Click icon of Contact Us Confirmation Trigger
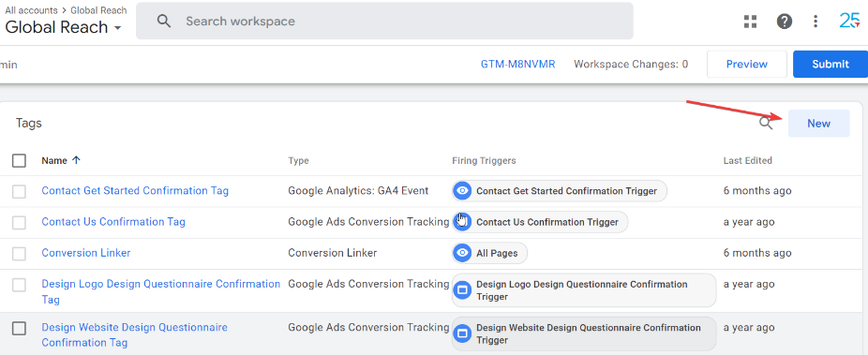The height and width of the screenshot is (355, 868). [462, 222]
